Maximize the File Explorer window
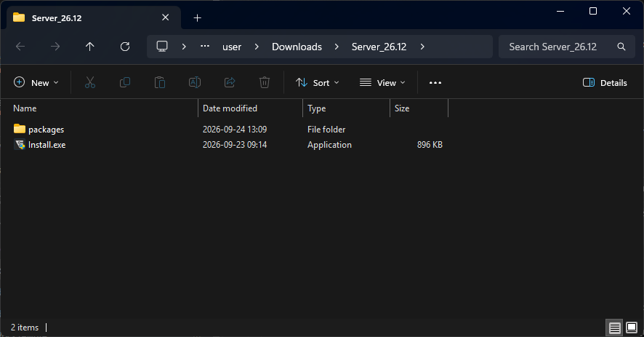This screenshot has width=644, height=337. [x=593, y=11]
